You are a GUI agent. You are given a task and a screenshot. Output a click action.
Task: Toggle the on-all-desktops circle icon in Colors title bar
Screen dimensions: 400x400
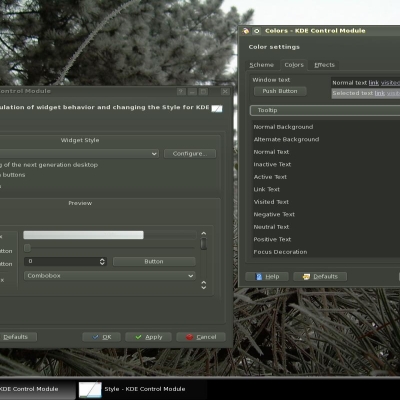point(257,31)
